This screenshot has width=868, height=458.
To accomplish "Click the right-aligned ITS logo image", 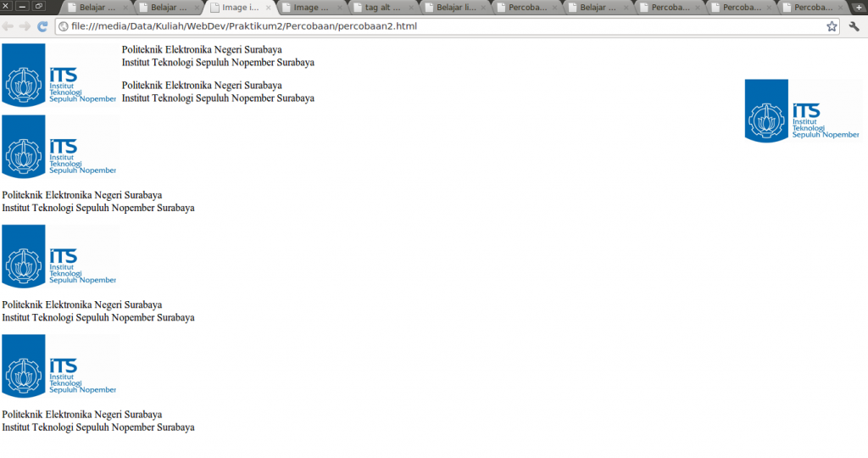I will pos(804,111).
